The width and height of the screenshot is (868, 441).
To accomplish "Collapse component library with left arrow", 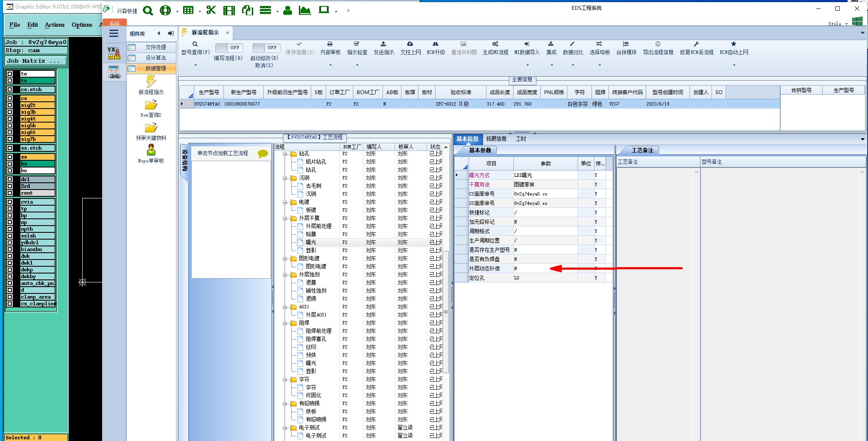I will 159,33.
